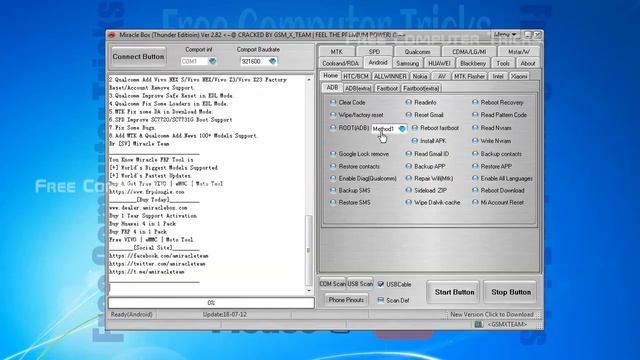Select the Reboot fastboot option
Image resolution: width=640 pixels, height=360 pixels.
pyautogui.click(x=435, y=128)
